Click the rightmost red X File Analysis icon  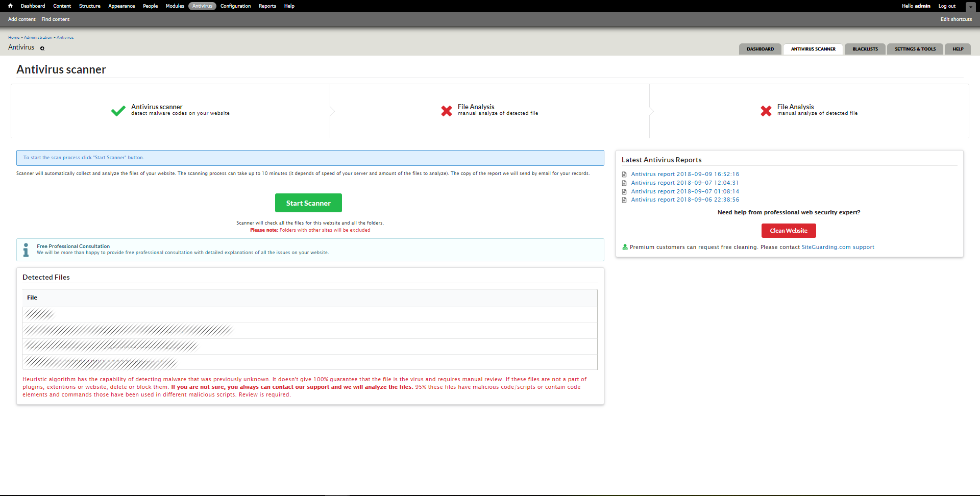coord(766,110)
